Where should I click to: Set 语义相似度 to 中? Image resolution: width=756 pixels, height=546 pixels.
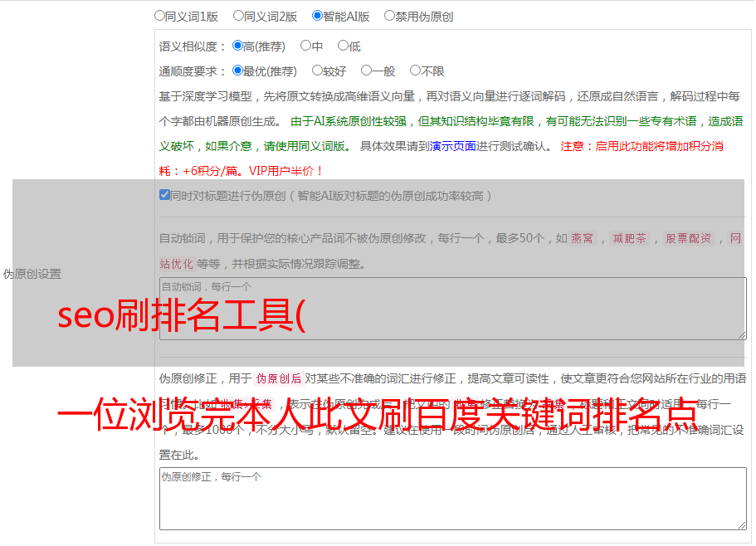tap(305, 46)
